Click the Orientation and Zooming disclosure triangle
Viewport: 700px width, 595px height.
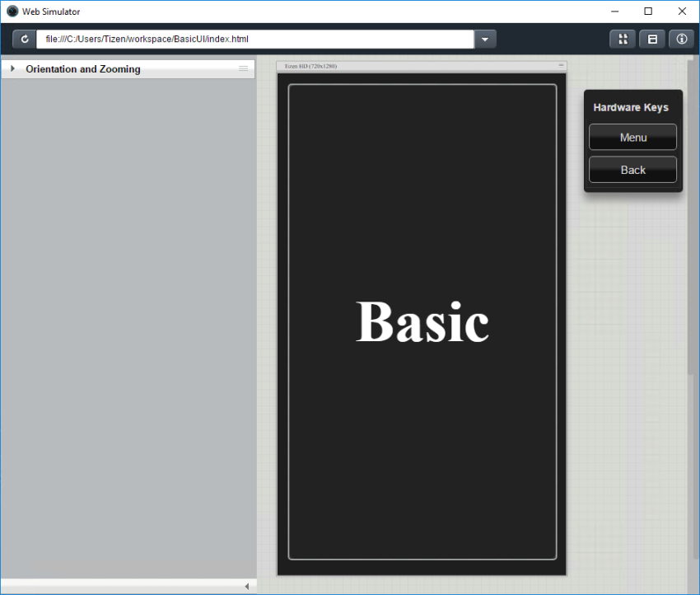[x=12, y=69]
